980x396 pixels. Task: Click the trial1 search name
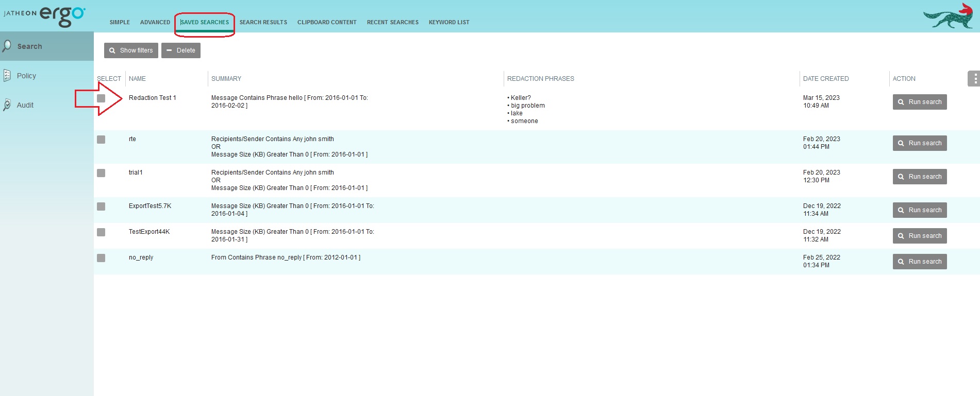click(x=136, y=173)
